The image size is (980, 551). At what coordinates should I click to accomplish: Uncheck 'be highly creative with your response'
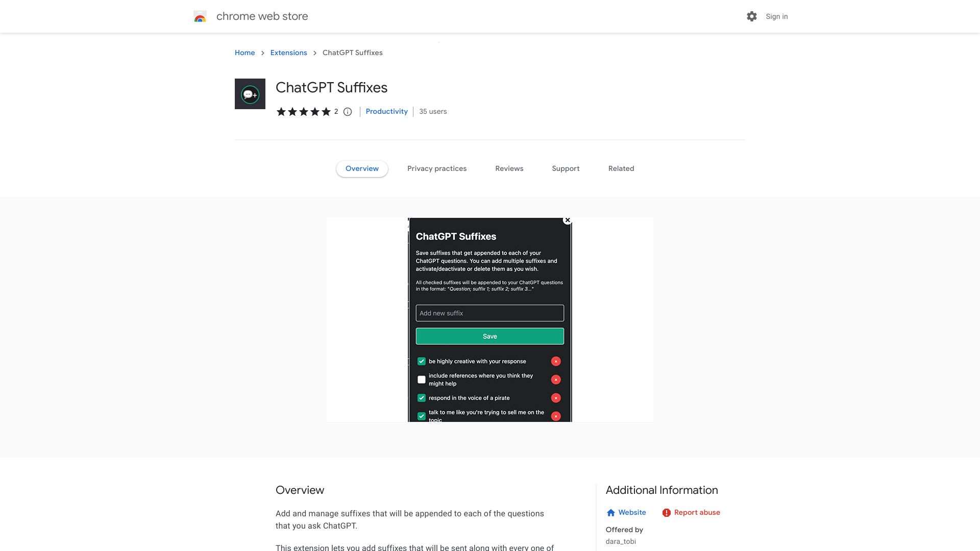tap(422, 361)
